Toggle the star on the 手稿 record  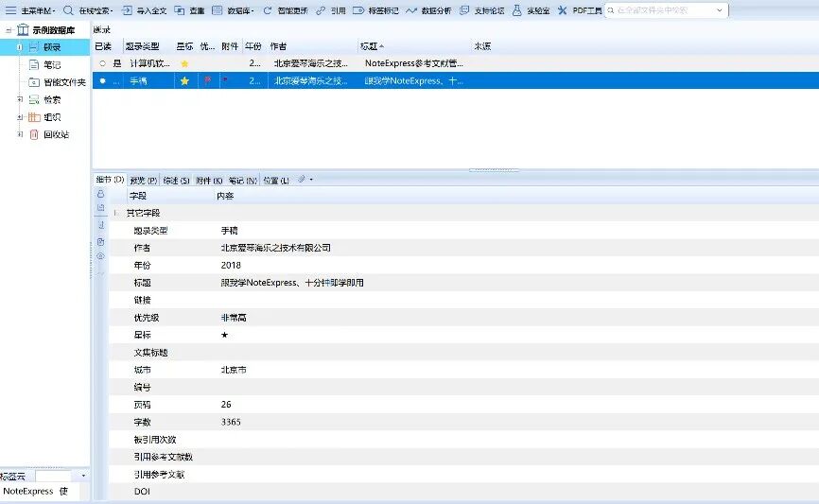pyautogui.click(x=184, y=81)
